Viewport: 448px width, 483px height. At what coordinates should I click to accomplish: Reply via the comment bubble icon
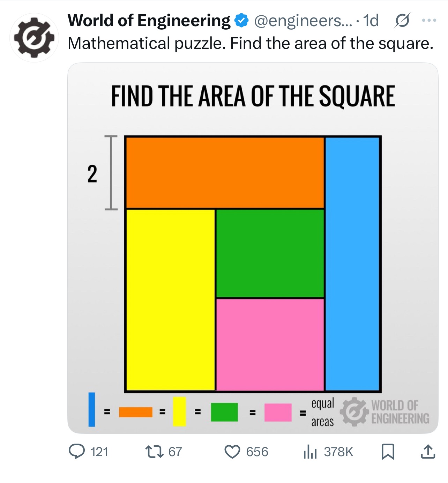pyautogui.click(x=76, y=451)
